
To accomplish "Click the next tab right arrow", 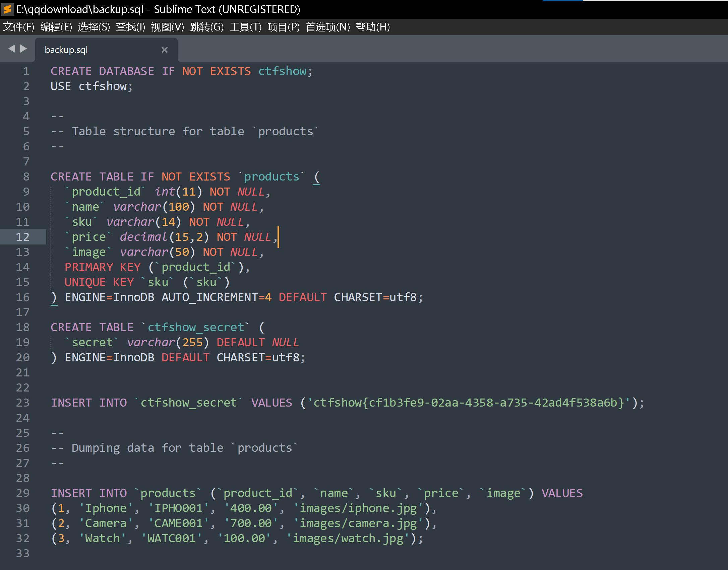I will tap(23, 49).
